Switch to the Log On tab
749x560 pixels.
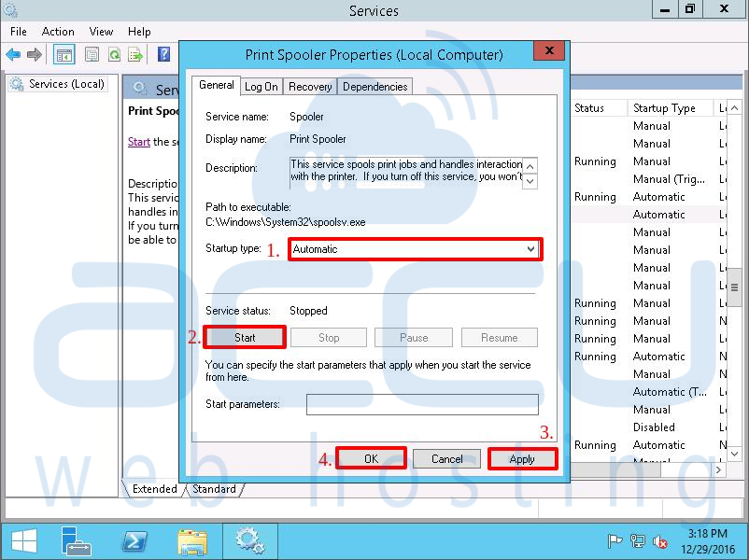[x=261, y=87]
